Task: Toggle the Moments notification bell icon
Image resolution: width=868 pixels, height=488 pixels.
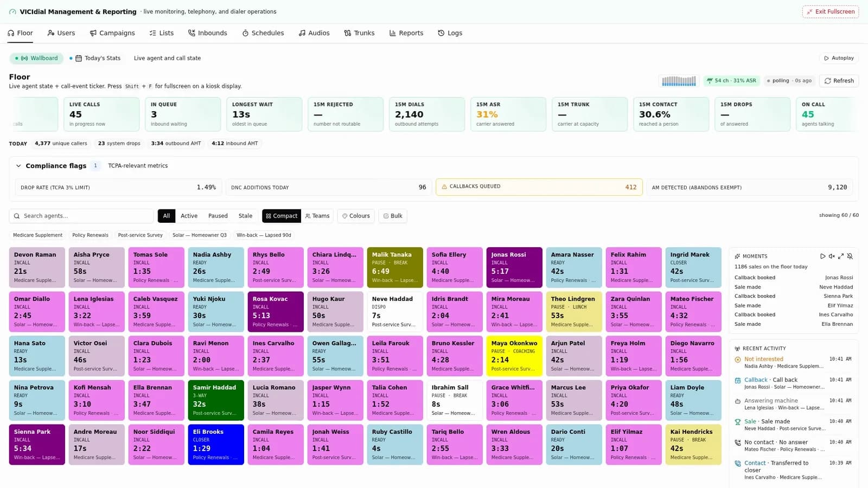Action: click(850, 256)
